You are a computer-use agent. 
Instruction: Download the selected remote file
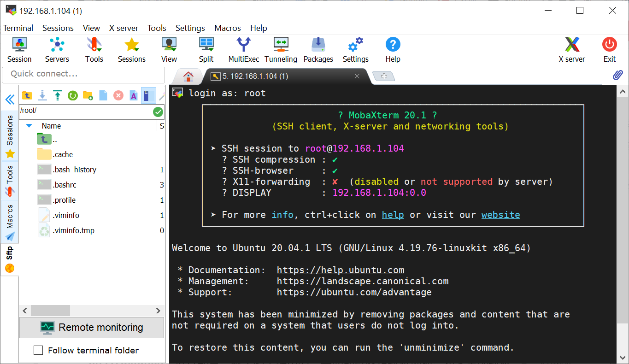(42, 95)
